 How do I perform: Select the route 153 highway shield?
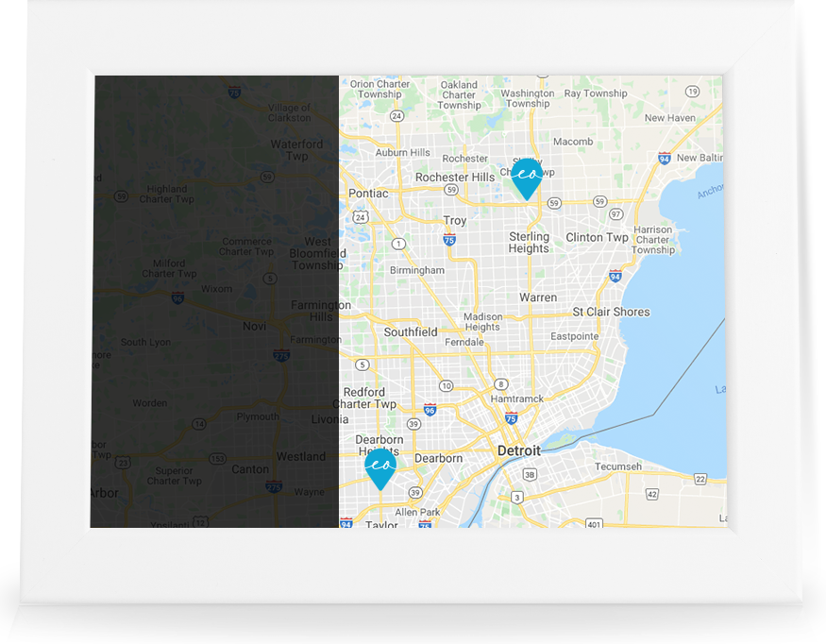click(x=217, y=459)
